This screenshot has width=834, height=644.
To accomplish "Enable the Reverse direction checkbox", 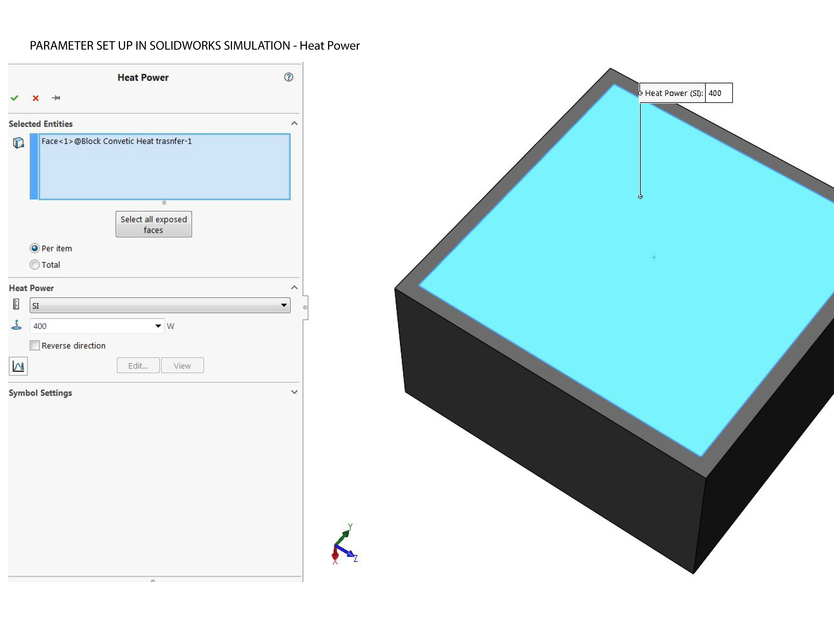I will pos(35,346).
